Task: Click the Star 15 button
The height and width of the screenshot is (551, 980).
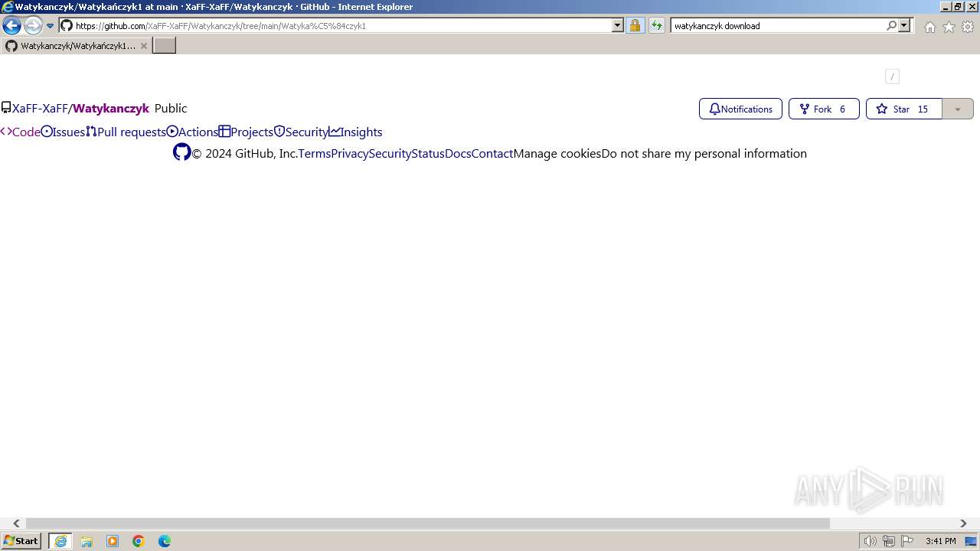Action: click(x=903, y=109)
